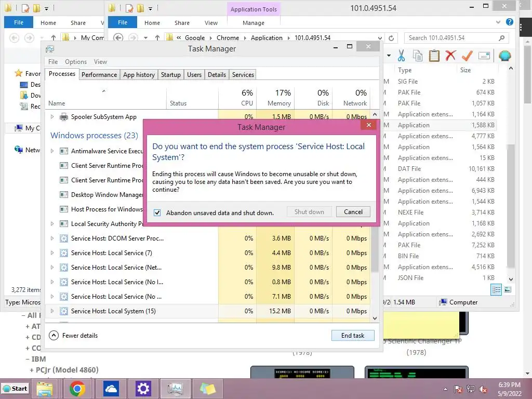Expand Spooler SubSystem App process
532x399 pixels.
pyautogui.click(x=52, y=117)
